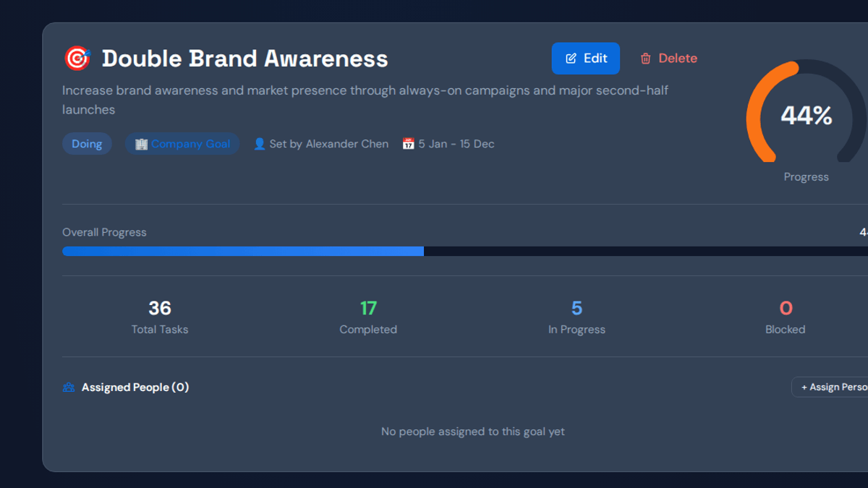Click the 5 In Progress count
Viewport: 868px width, 488px height.
click(x=576, y=308)
